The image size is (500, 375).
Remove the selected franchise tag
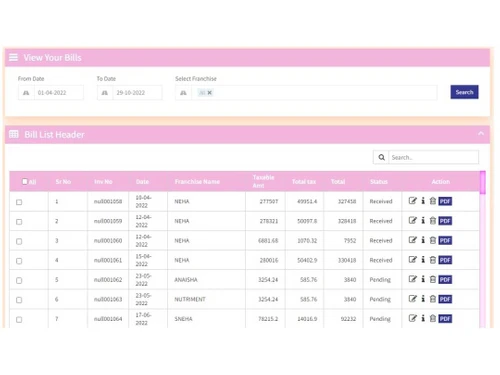(210, 93)
